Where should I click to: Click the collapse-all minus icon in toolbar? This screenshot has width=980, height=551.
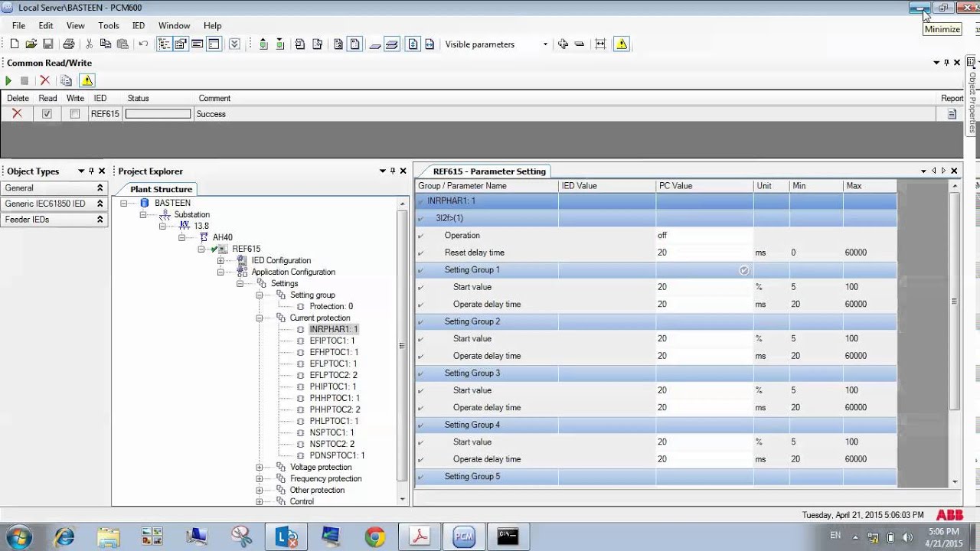(x=580, y=44)
